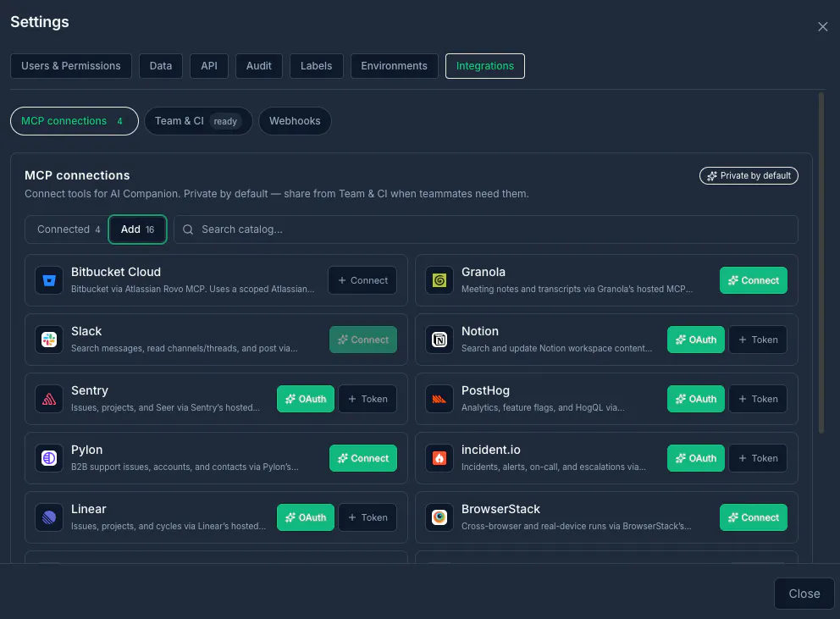Click the incident.io flame icon
The height and width of the screenshot is (619, 840).
tap(439, 458)
